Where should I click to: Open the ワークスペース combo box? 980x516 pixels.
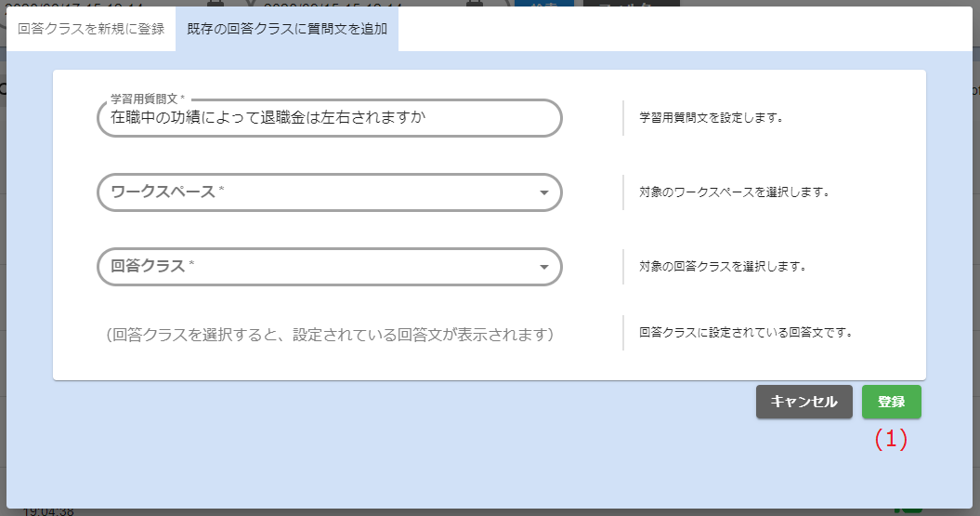pyautogui.click(x=316, y=192)
